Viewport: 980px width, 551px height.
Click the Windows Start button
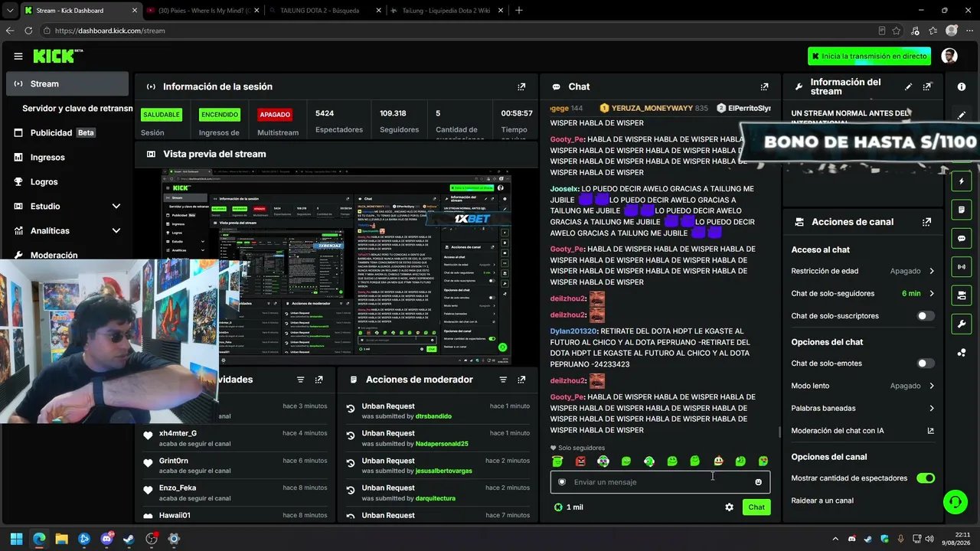coord(16,539)
